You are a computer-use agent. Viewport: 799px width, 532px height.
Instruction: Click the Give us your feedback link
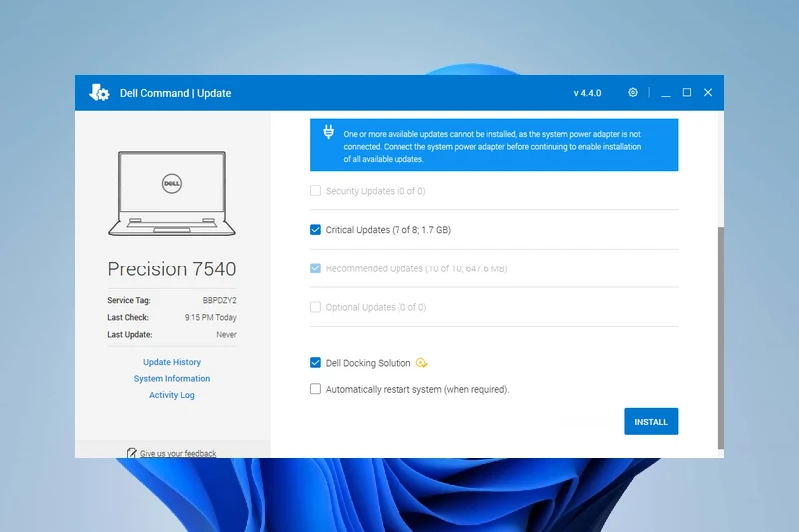coord(177,453)
